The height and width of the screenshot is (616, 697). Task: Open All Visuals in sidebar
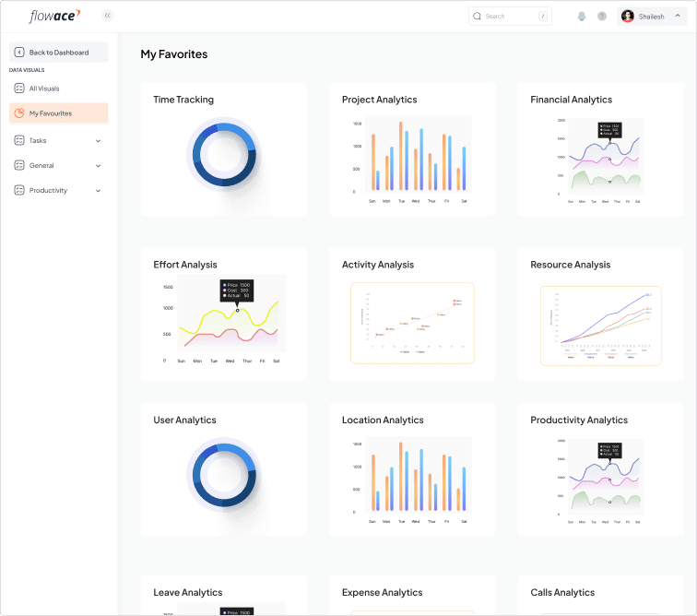[x=59, y=89]
